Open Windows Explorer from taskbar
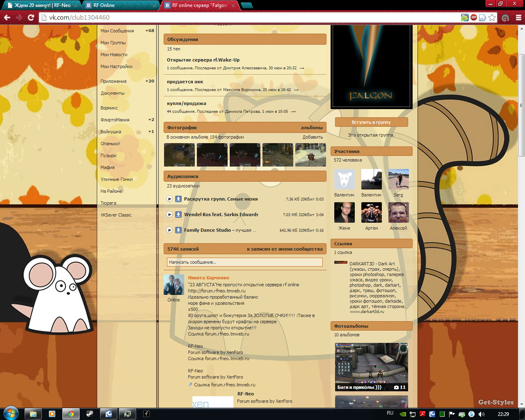Image resolution: width=525 pixels, height=420 pixels. point(33,414)
